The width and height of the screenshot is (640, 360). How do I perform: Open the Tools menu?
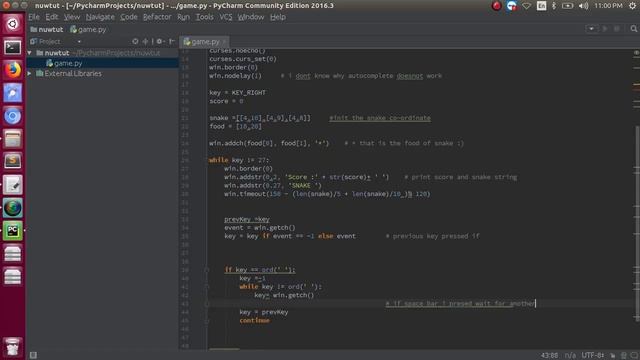[x=204, y=17]
